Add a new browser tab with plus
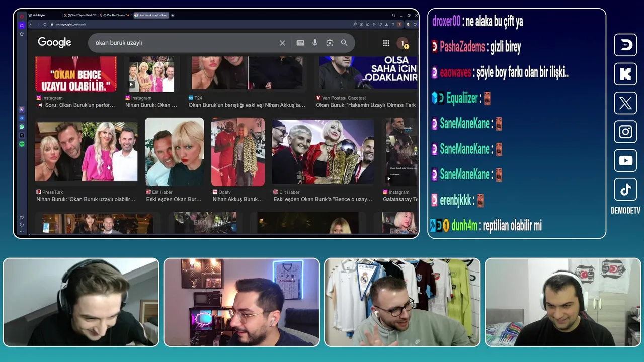This screenshot has width=644, height=362. 173,15
